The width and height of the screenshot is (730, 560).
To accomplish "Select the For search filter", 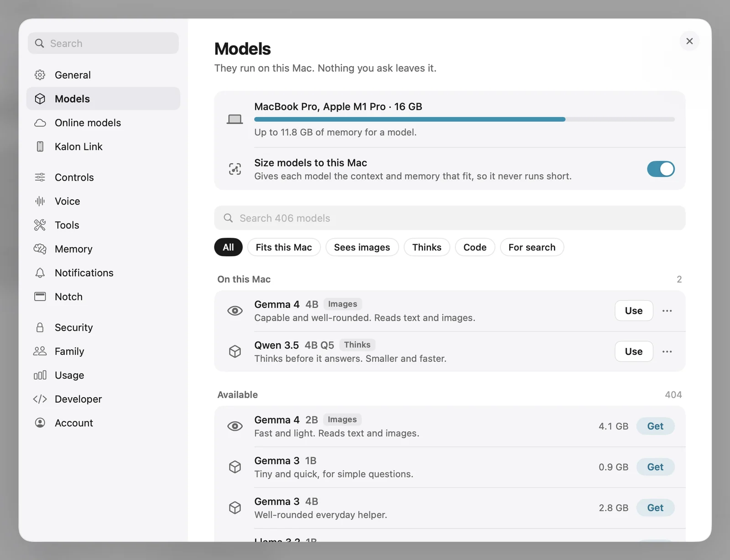I will pos(532,247).
